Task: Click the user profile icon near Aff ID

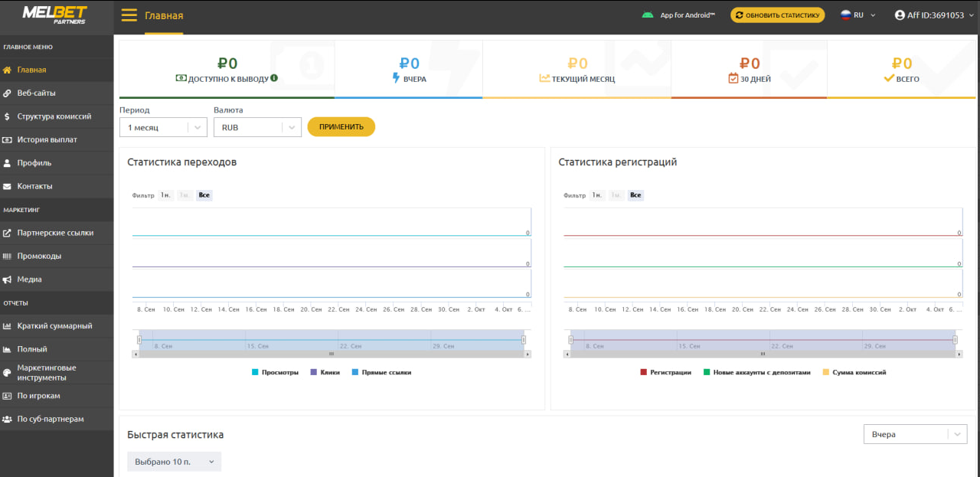Action: tap(900, 15)
